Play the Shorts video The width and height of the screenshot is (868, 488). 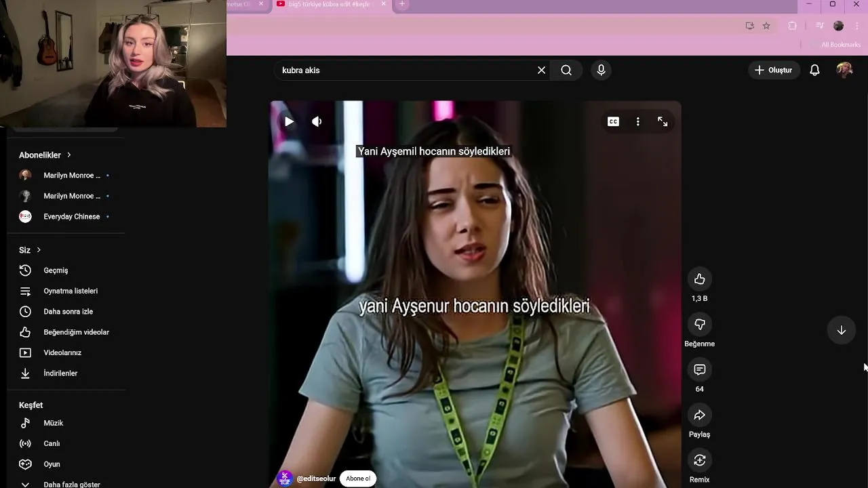click(x=290, y=122)
